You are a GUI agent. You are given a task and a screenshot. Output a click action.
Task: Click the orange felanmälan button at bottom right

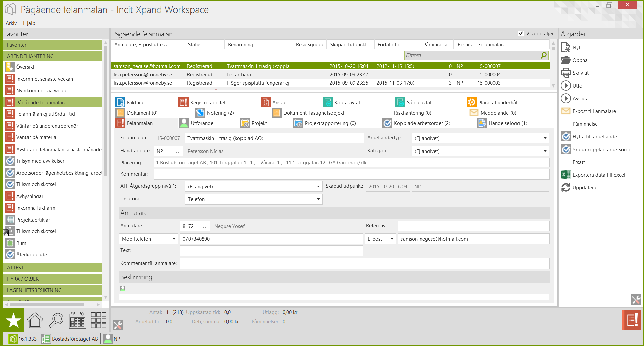[x=632, y=320]
